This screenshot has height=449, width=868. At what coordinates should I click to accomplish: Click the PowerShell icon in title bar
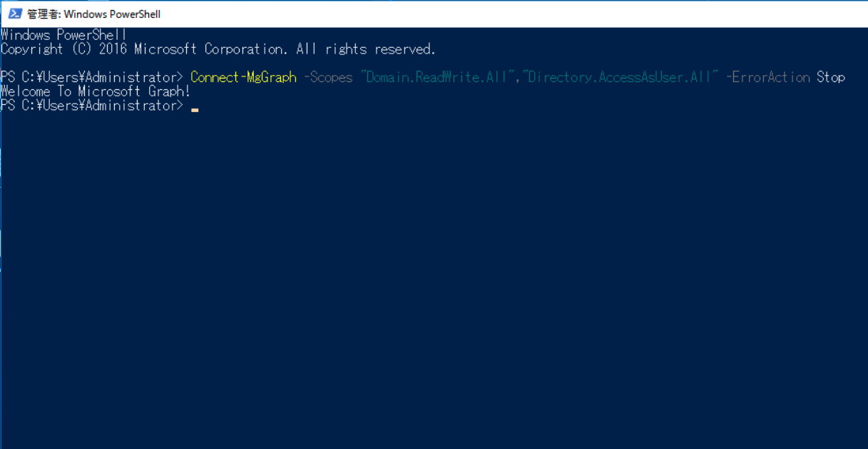click(x=14, y=14)
